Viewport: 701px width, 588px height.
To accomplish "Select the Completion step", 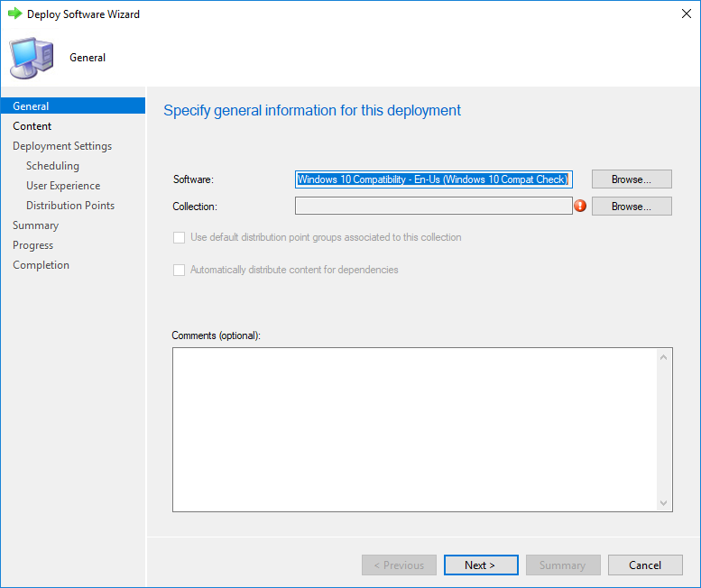I will click(42, 265).
